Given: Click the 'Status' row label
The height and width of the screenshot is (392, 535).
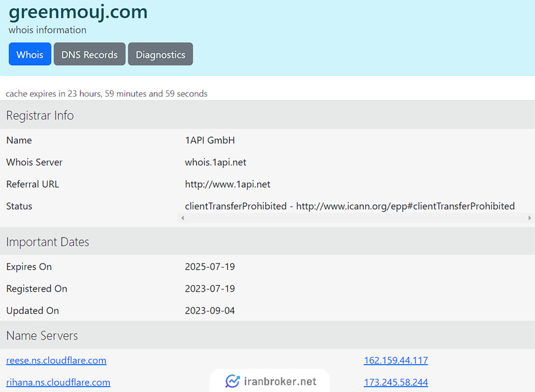Looking at the screenshot, I should pyautogui.click(x=19, y=206).
